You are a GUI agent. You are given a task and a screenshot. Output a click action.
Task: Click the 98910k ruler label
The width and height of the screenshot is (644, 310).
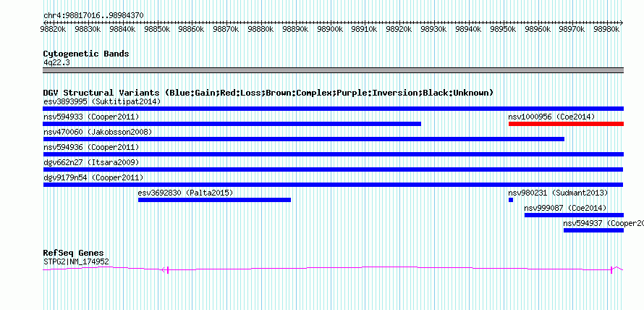click(x=364, y=30)
